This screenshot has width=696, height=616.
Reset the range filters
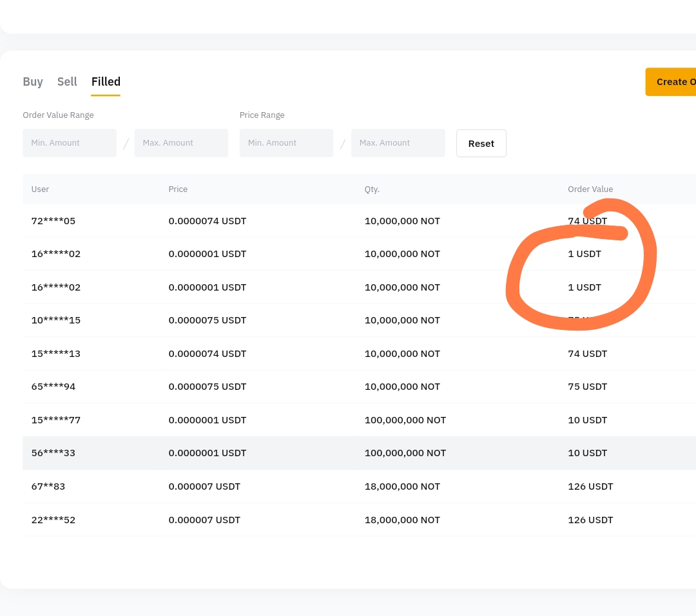tap(481, 143)
